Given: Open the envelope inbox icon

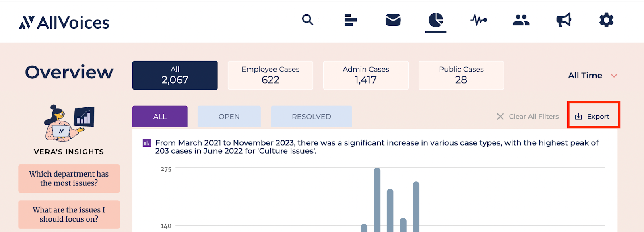Looking at the screenshot, I should pos(393,20).
